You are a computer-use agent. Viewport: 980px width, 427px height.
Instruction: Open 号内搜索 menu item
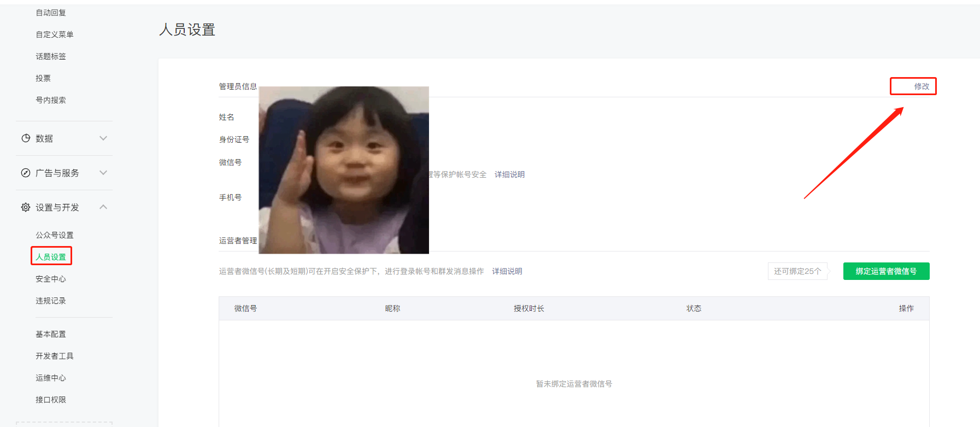pyautogui.click(x=51, y=100)
